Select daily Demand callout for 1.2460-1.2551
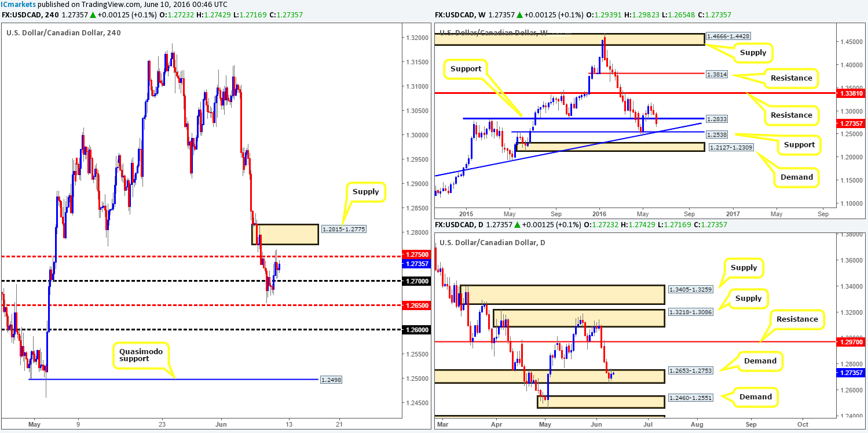Screen dimensions: 868x433 tap(756, 397)
